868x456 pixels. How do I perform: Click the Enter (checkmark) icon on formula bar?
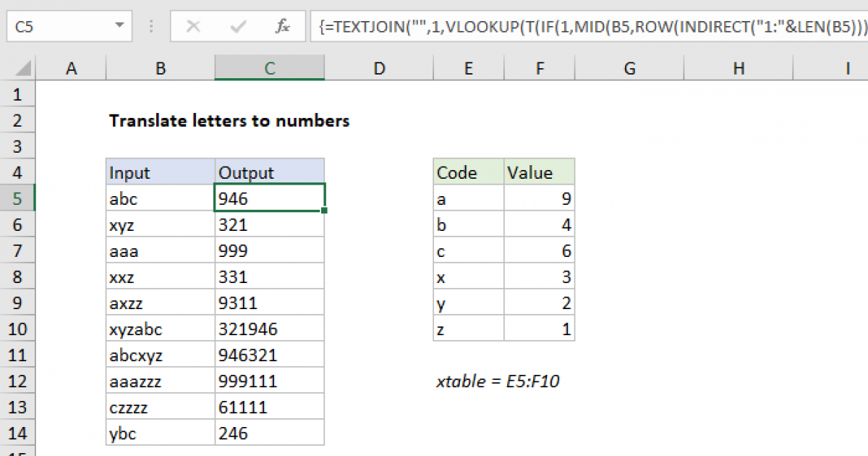pos(237,27)
